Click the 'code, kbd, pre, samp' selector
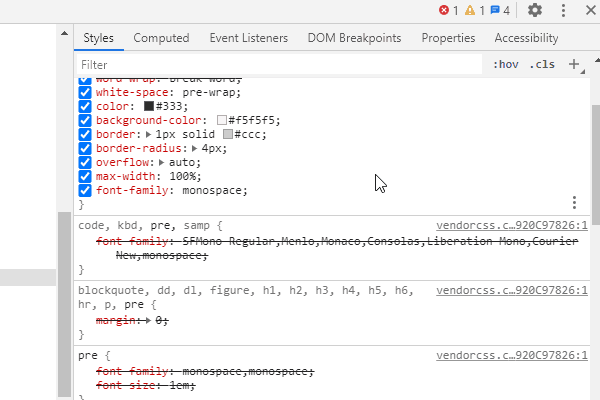 pyautogui.click(x=144, y=225)
